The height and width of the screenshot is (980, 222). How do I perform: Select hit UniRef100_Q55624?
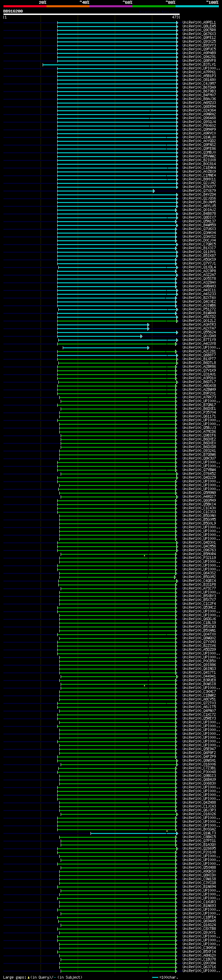(x=199, y=332)
